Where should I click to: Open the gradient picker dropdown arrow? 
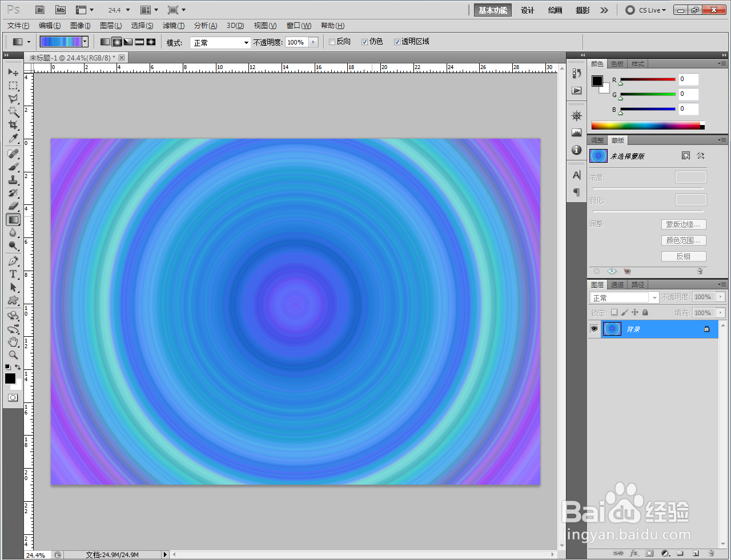pos(85,42)
